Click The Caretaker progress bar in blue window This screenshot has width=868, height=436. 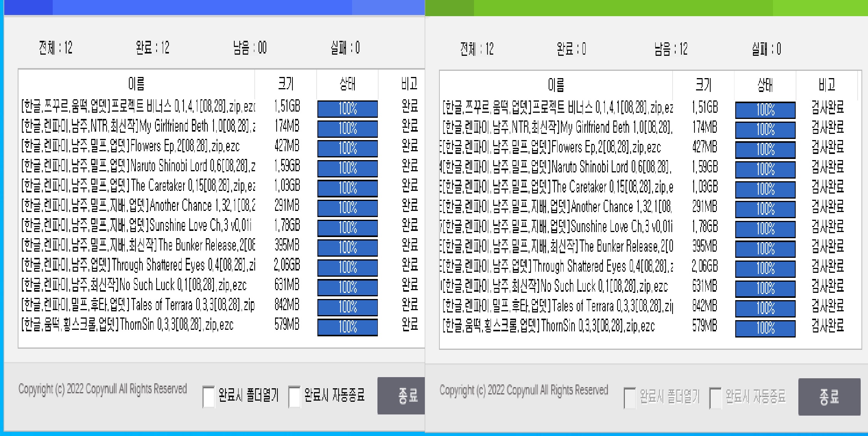tap(347, 188)
